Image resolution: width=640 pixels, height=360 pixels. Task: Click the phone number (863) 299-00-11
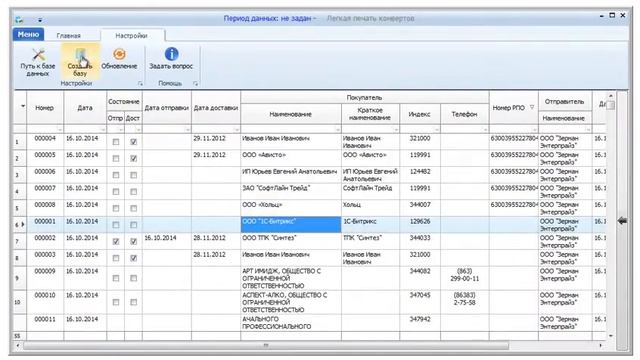(x=464, y=275)
